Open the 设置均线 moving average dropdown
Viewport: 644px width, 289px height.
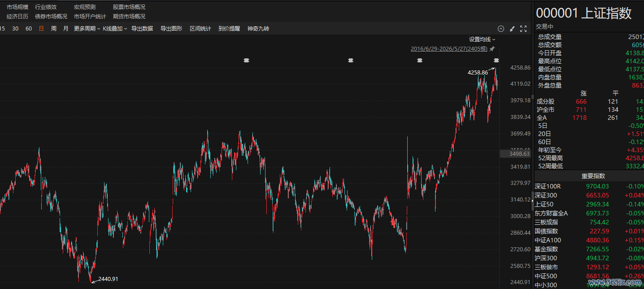pos(482,39)
